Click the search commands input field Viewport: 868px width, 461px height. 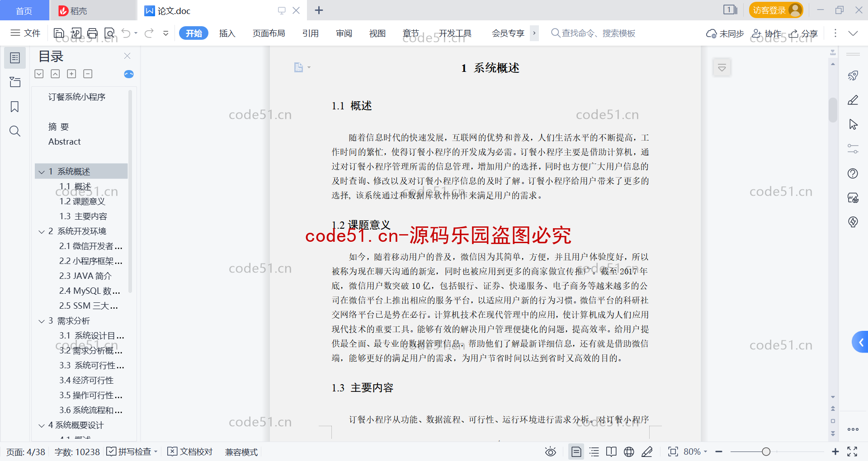click(599, 33)
